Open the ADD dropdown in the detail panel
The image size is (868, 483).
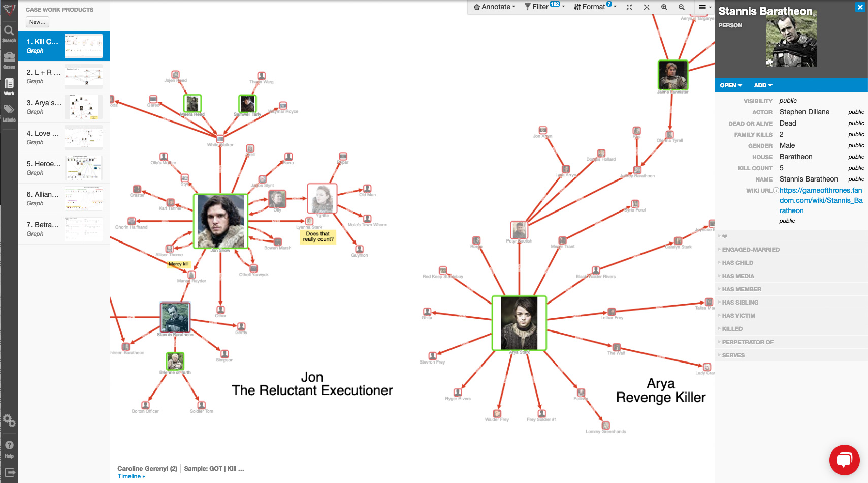pyautogui.click(x=763, y=85)
